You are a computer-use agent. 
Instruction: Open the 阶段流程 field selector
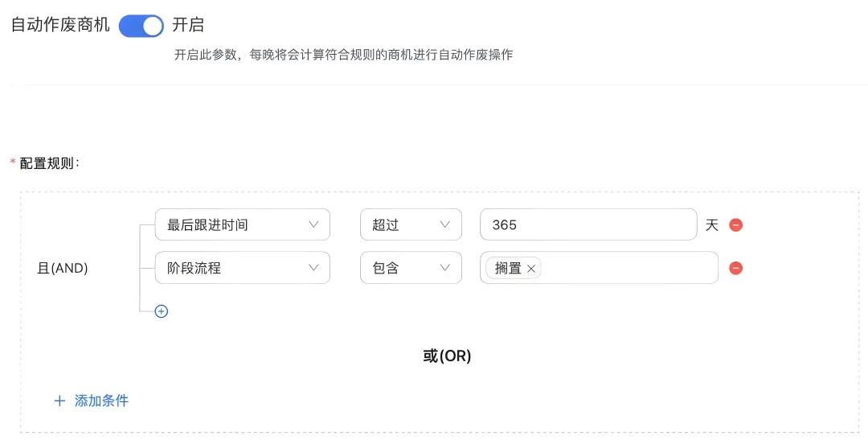(x=243, y=268)
